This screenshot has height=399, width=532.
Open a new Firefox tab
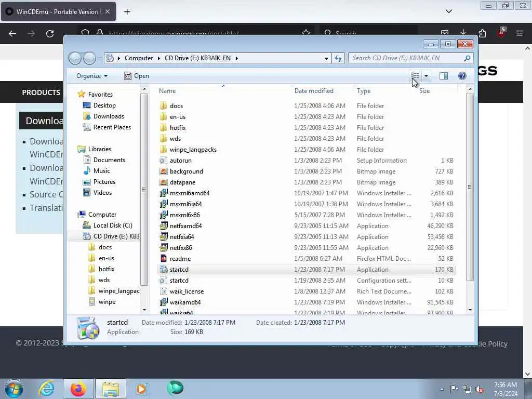pyautogui.click(x=127, y=12)
